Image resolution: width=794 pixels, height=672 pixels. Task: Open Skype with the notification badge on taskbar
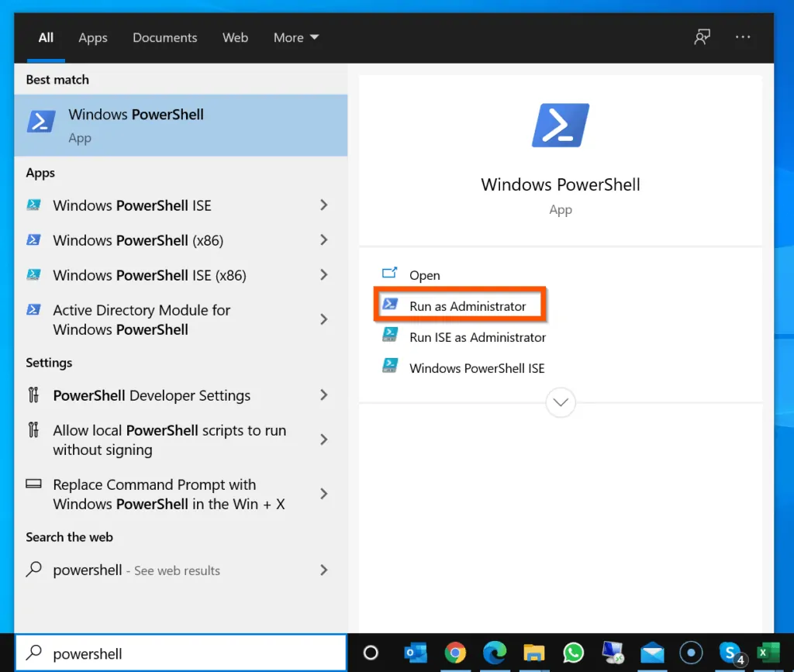730,653
